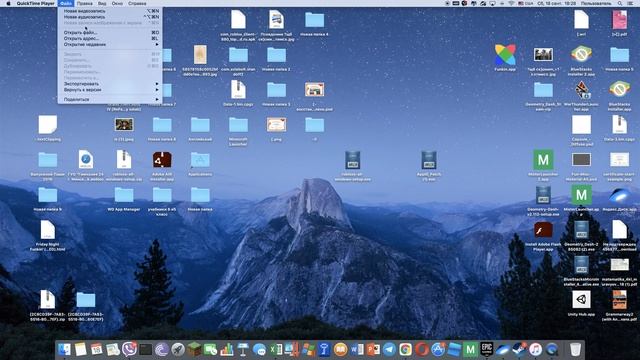Open Epic Games Launcher from the Dock
The height and width of the screenshot is (360, 640).
[487, 349]
